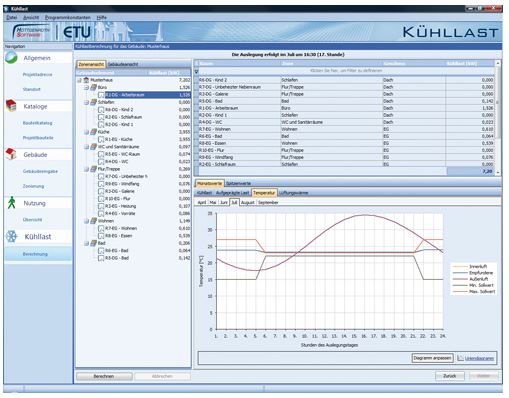Open the Spitzenwerte tab

pos(238,183)
